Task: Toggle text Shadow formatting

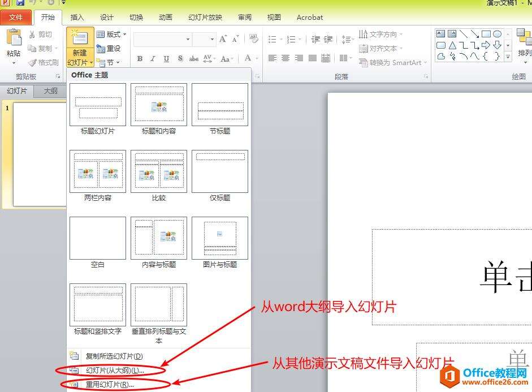Action: tap(180, 59)
